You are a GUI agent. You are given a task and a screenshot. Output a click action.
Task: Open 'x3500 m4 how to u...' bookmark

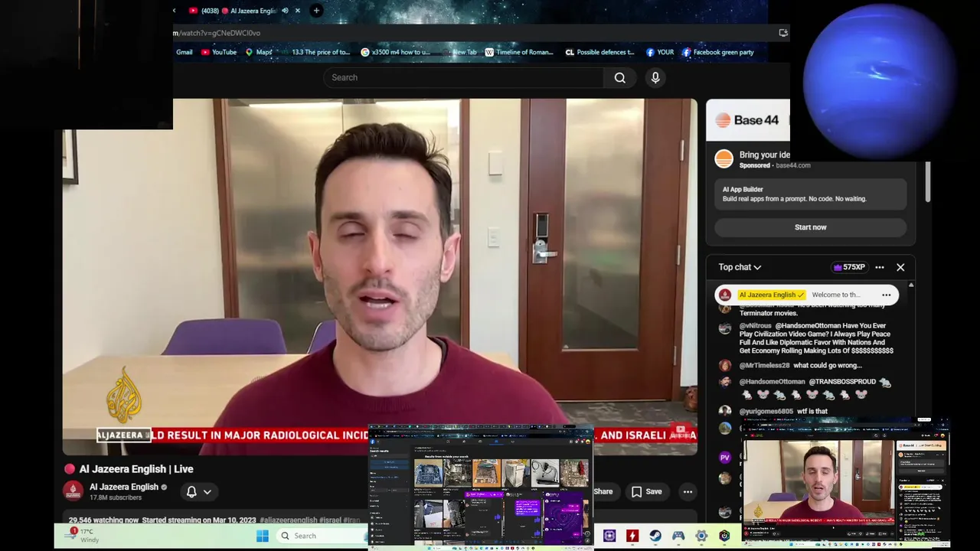point(396,52)
